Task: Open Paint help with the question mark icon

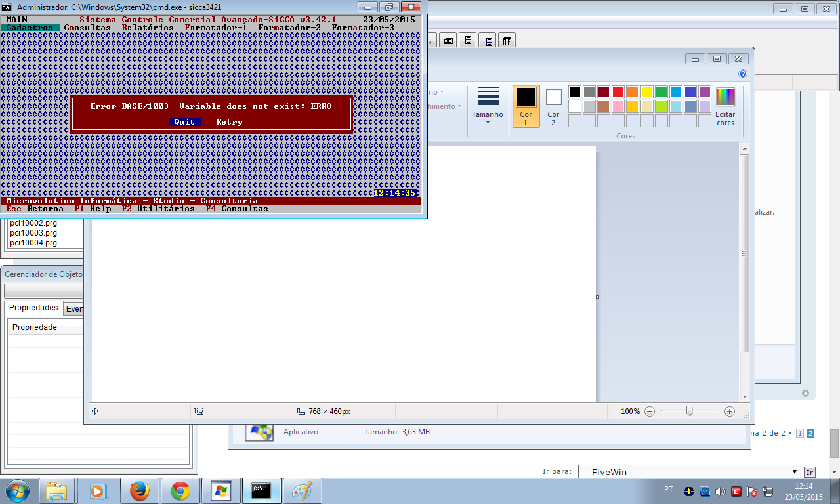Action: click(x=743, y=74)
